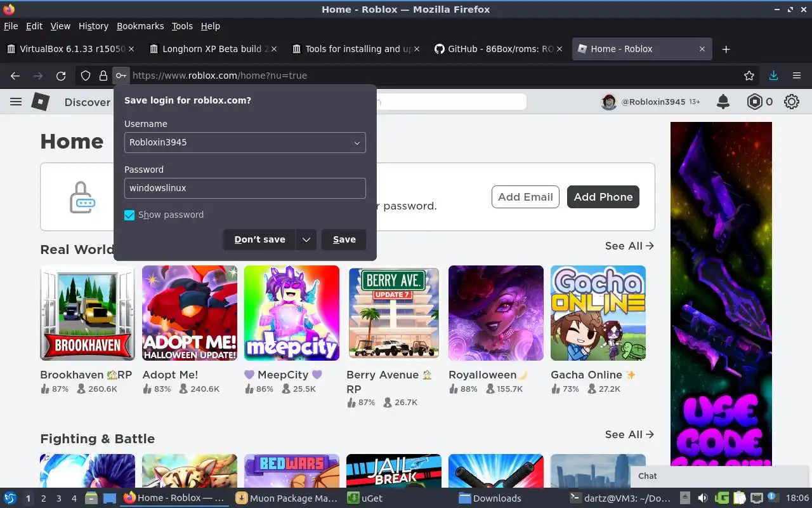Open Muon Package Manager from taskbar
812x508 pixels.
tap(287, 498)
